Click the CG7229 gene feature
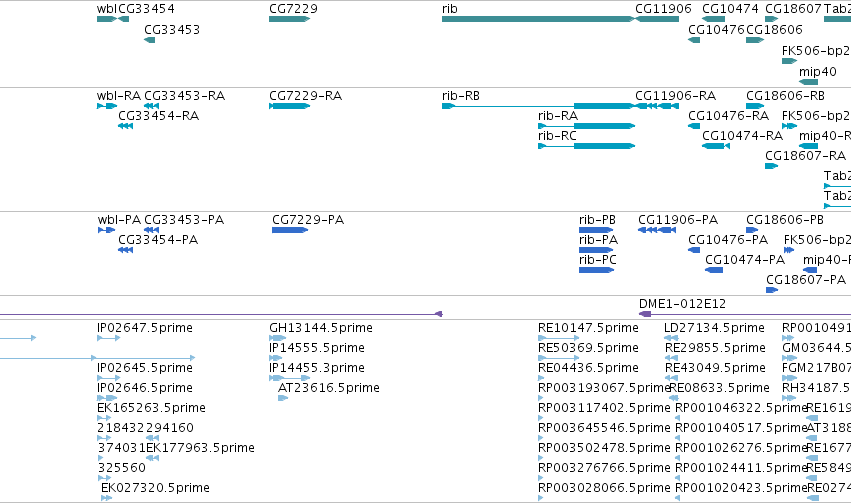Viewport: 851px width, 503px height. (x=289, y=19)
